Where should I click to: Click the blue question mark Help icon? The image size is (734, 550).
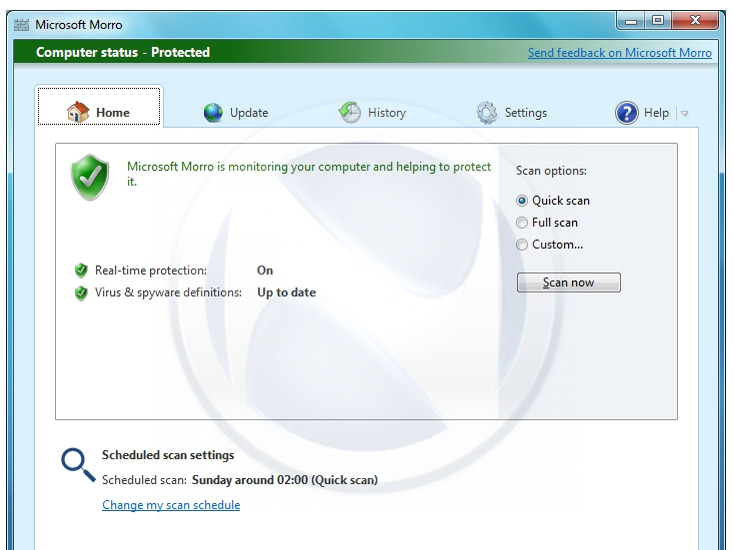[626, 113]
